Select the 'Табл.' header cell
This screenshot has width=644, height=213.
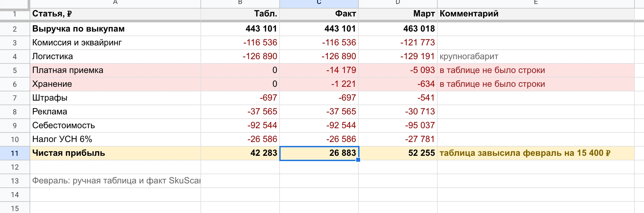[240, 14]
